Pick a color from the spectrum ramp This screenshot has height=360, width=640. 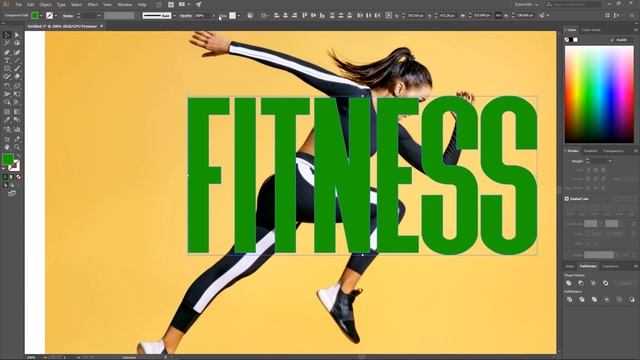599,94
